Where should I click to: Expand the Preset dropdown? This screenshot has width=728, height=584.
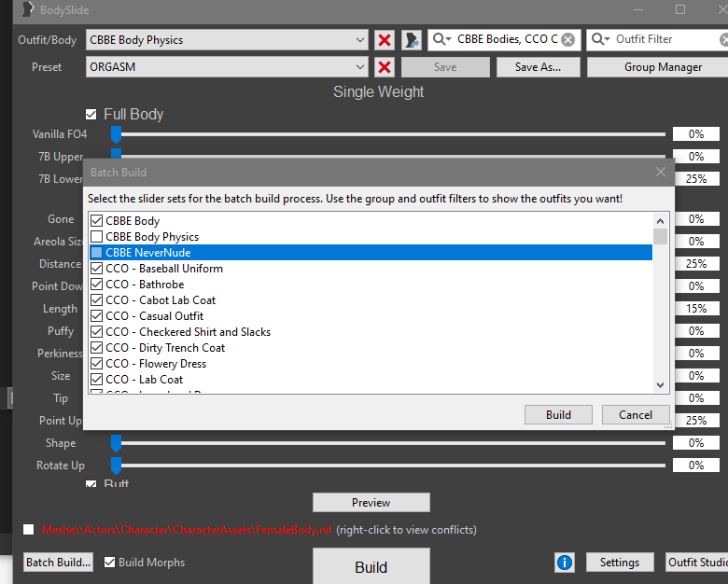[361, 67]
